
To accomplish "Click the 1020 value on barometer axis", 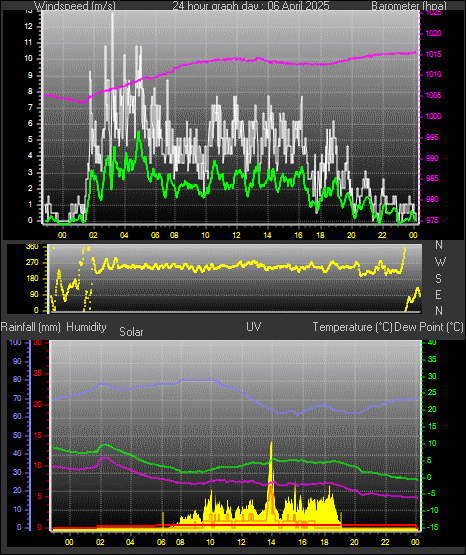I will (x=433, y=34).
